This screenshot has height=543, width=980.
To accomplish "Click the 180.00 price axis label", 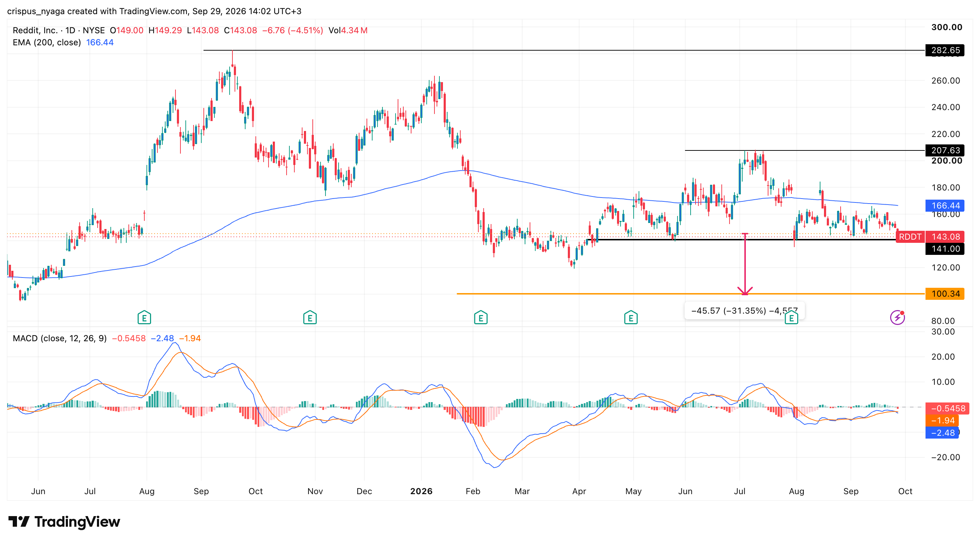I will tap(945, 187).
